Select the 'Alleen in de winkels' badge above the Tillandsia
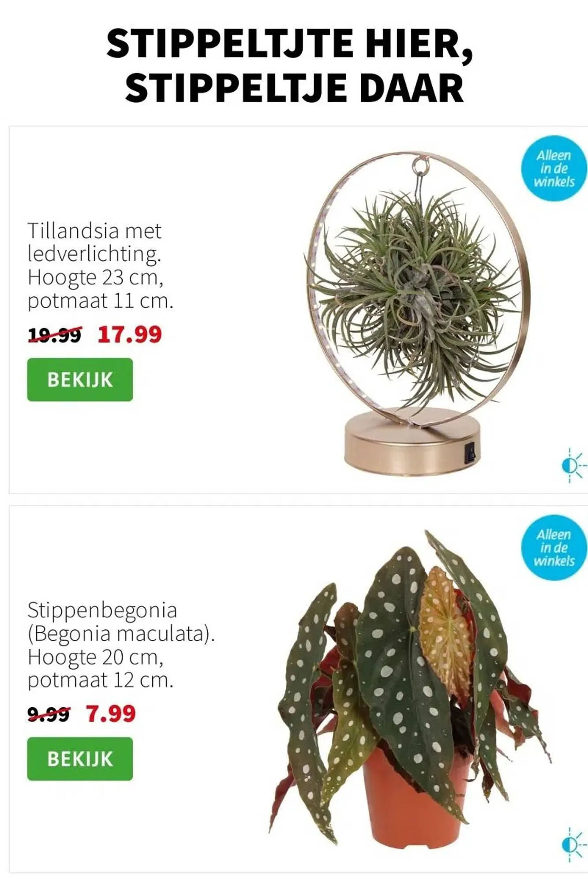 click(554, 168)
